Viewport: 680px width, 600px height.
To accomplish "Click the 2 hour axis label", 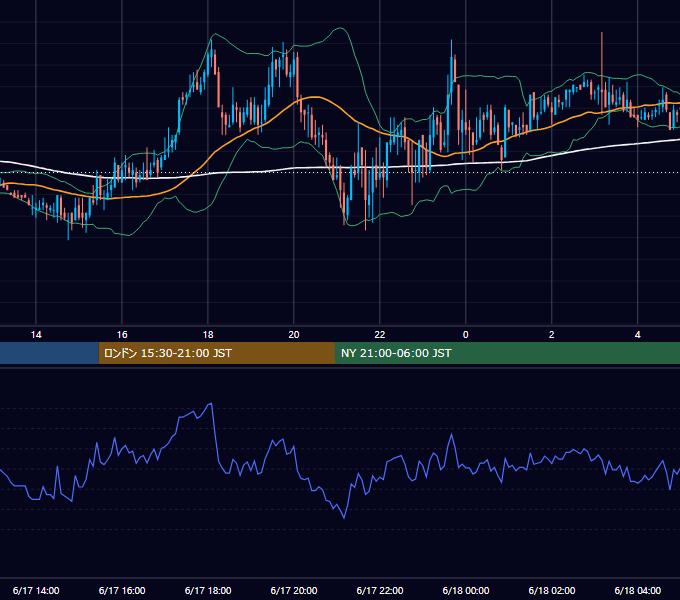I will (x=551, y=335).
